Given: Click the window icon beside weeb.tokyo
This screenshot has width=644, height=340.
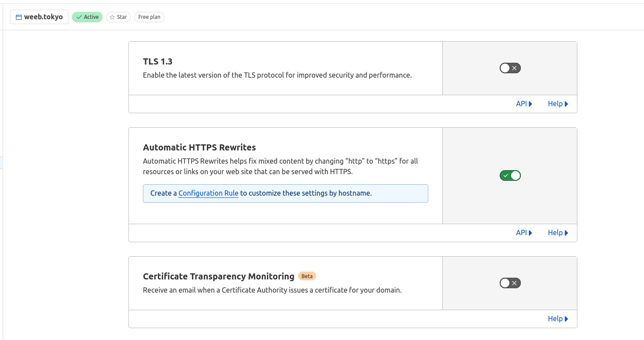Looking at the screenshot, I should pos(19,17).
